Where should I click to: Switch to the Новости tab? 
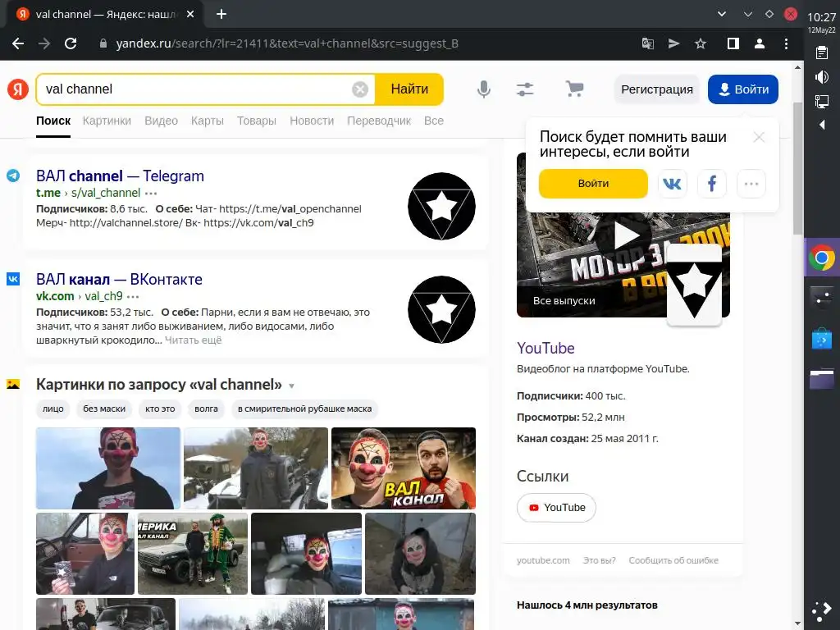coord(312,121)
